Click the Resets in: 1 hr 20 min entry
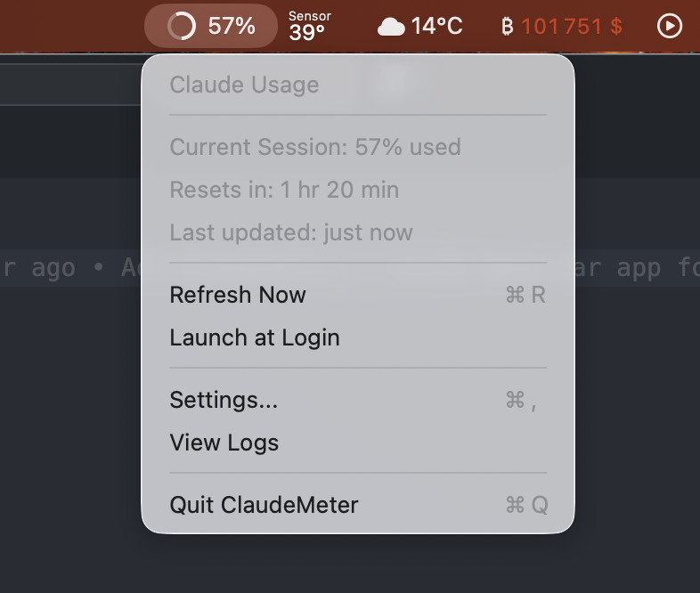The height and width of the screenshot is (593, 700). [x=284, y=190]
